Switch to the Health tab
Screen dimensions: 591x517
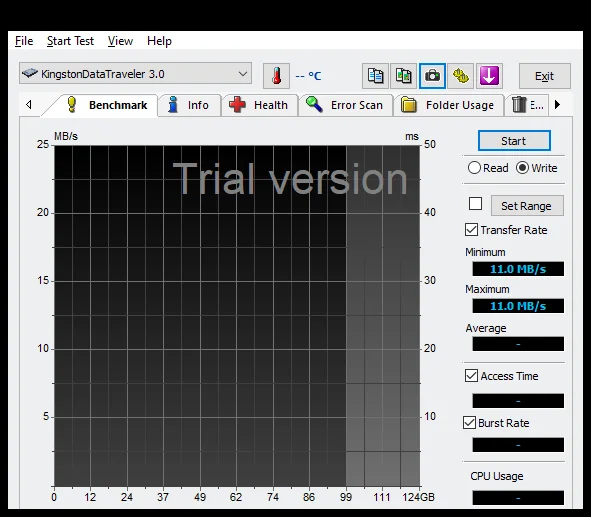click(x=259, y=105)
